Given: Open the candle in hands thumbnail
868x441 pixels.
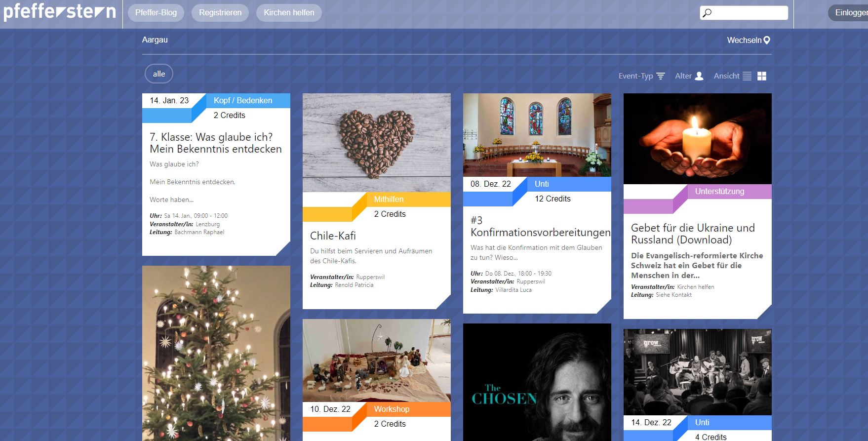Looking at the screenshot, I should point(698,139).
